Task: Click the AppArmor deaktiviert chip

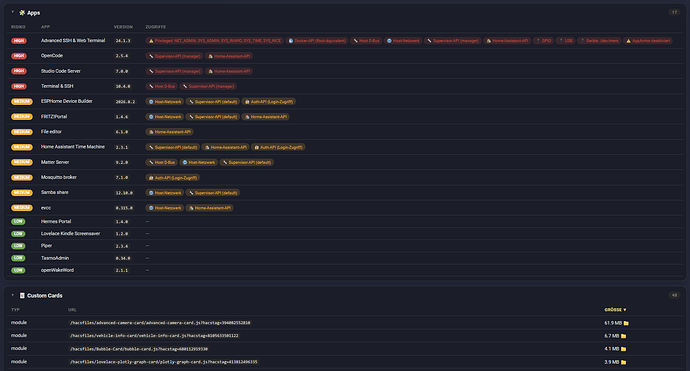Action: click(x=648, y=40)
